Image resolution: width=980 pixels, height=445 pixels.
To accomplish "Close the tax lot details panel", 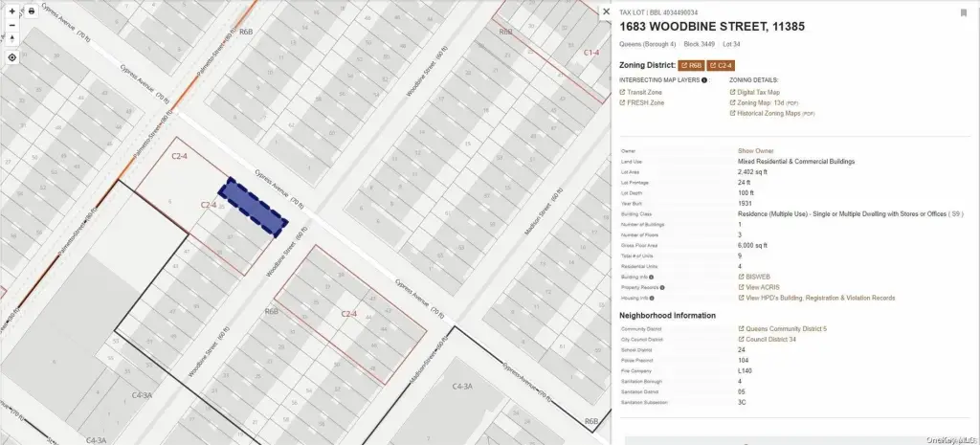I will pos(605,11).
